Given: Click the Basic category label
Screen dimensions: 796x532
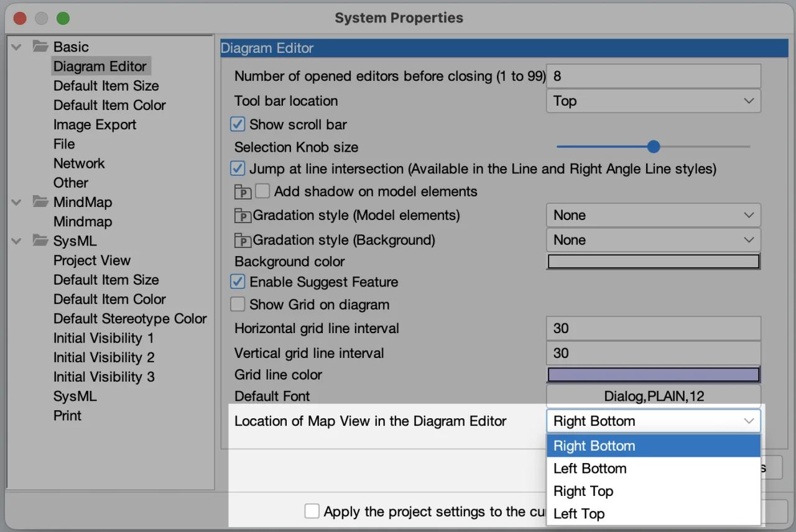Looking at the screenshot, I should click(71, 47).
